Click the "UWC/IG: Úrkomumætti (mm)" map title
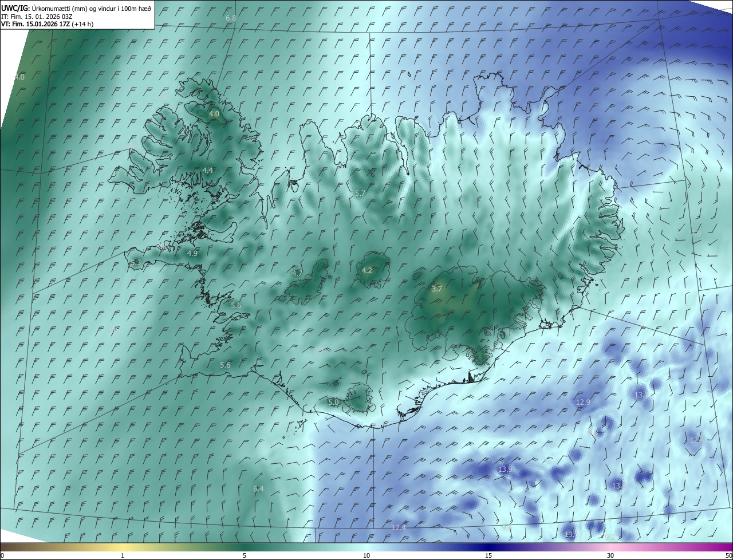Image resolution: width=733 pixels, height=560 pixels. pos(76,8)
